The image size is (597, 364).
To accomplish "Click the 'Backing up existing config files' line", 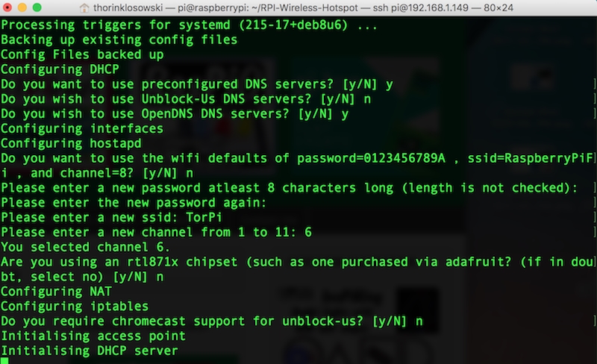I will coord(119,40).
